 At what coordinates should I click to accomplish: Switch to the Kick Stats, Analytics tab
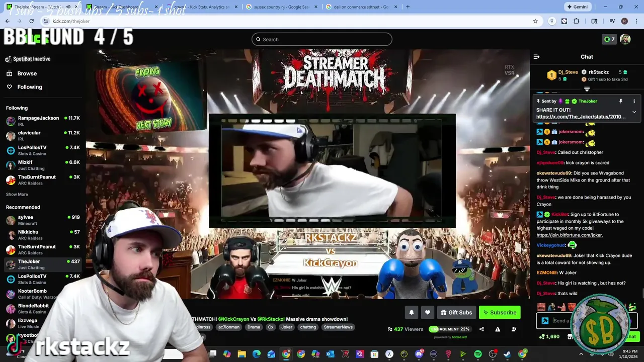[201, 7]
